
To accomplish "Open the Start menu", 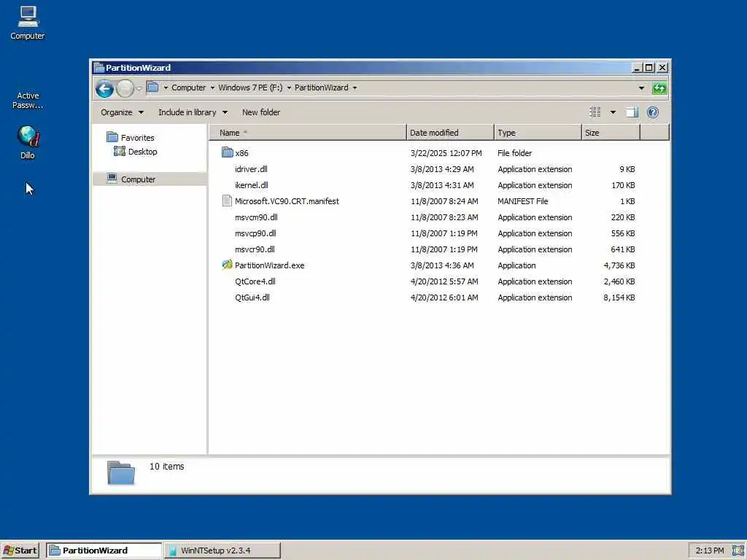I will tap(20, 551).
